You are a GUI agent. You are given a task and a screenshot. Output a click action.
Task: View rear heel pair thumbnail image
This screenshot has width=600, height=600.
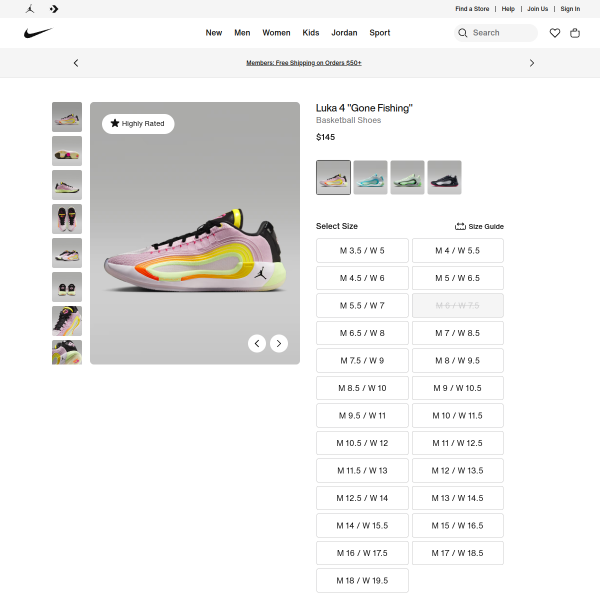pyautogui.click(x=67, y=287)
